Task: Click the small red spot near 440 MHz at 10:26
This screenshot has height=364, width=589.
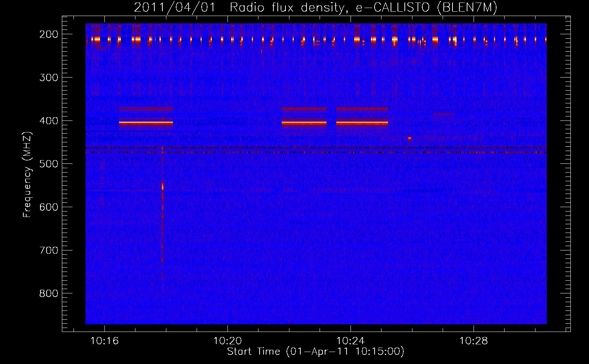Action: click(x=410, y=138)
